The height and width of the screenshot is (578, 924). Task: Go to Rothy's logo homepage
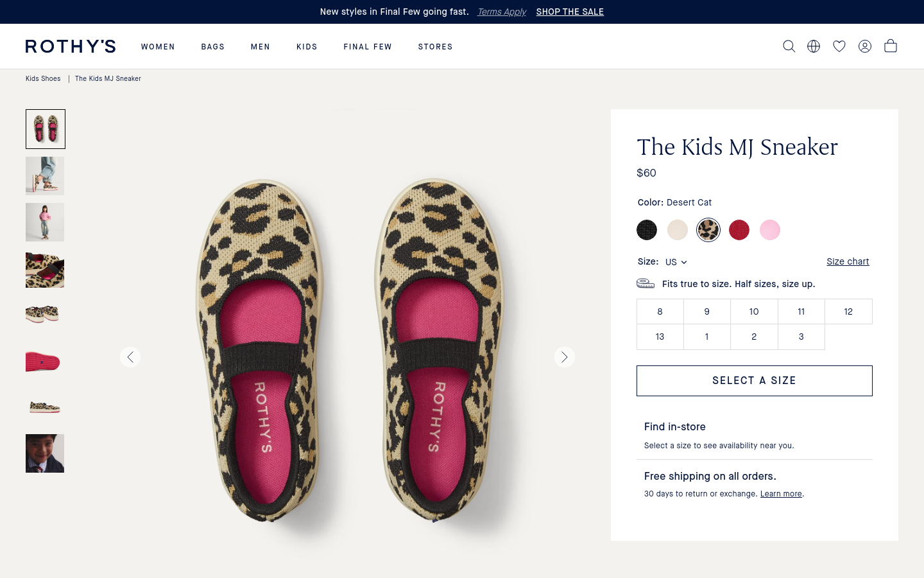coord(71,46)
